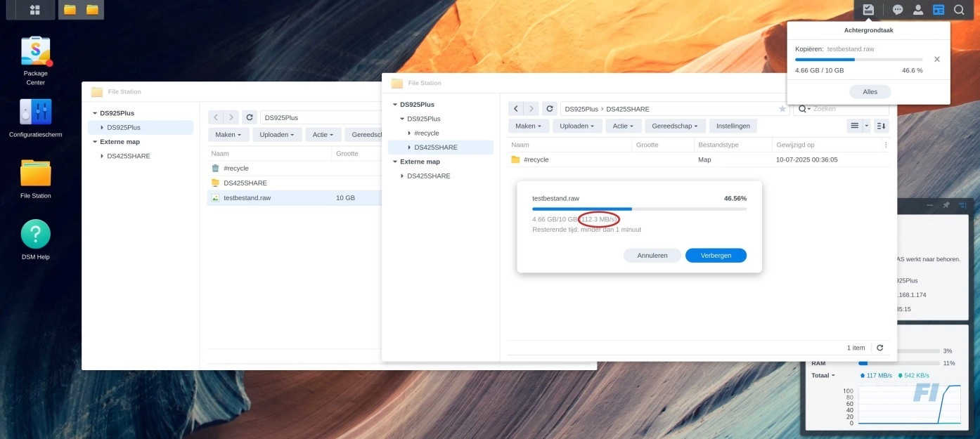980x439 pixels.
Task: Cancel the copy task with the X icon
Action: pyautogui.click(x=937, y=60)
